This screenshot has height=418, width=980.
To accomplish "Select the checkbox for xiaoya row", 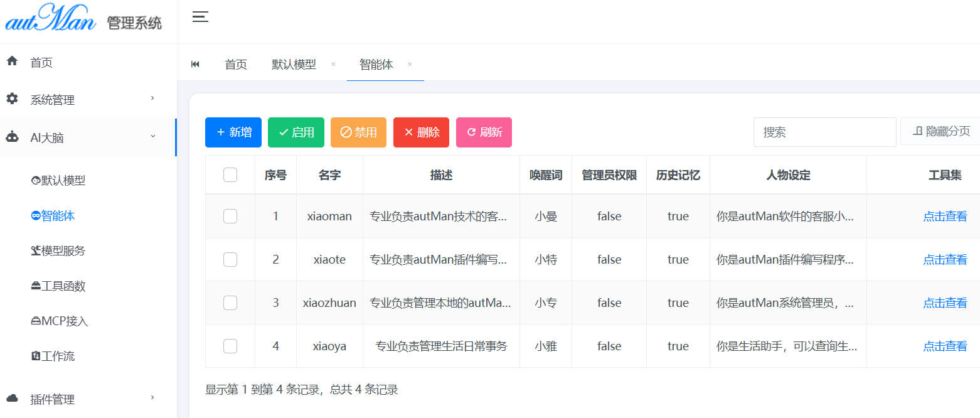I will coord(230,346).
